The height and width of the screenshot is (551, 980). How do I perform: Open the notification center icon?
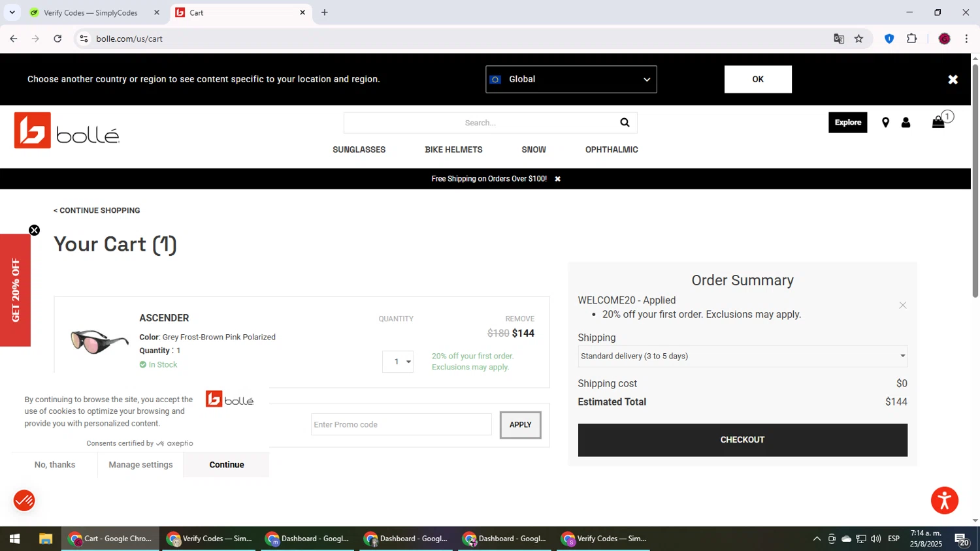(962, 539)
